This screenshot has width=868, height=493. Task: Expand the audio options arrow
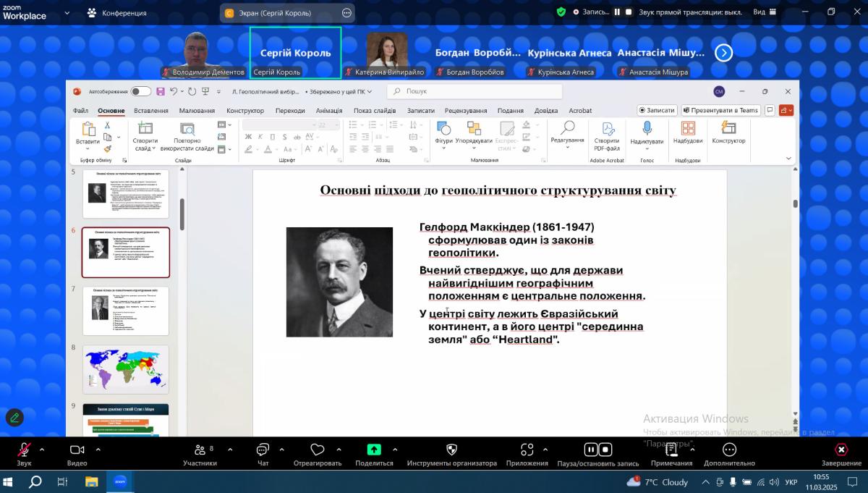(42, 450)
